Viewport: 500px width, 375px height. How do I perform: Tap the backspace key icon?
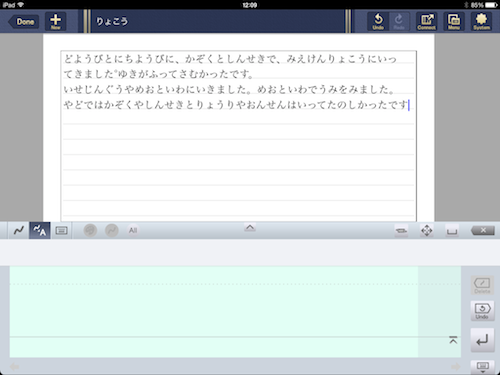483,230
